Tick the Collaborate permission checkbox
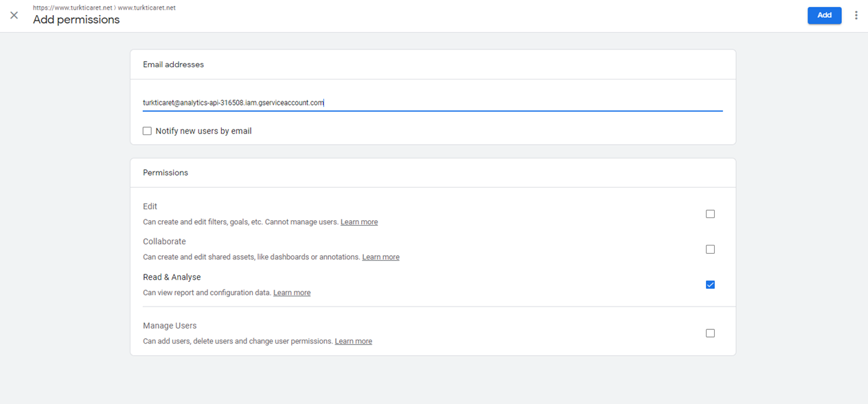868x404 pixels. (710, 249)
